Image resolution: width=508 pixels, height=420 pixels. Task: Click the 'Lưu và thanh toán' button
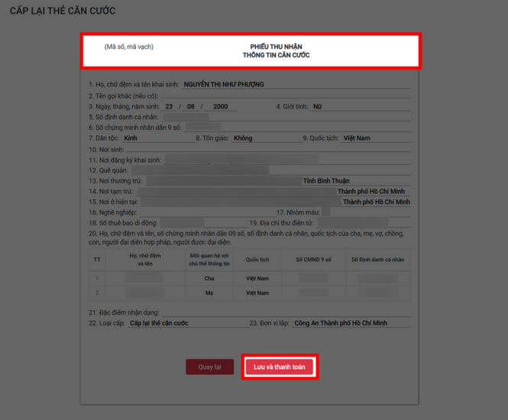pyautogui.click(x=279, y=367)
